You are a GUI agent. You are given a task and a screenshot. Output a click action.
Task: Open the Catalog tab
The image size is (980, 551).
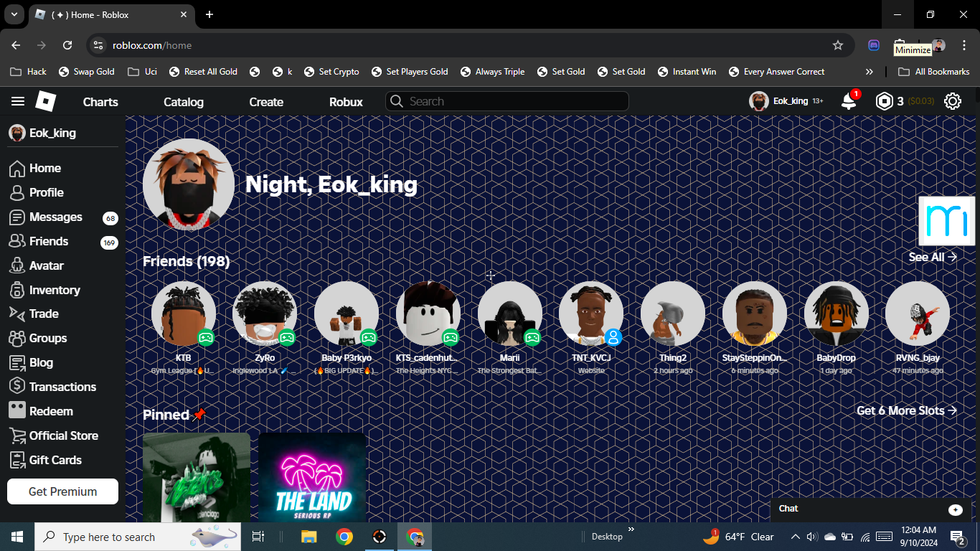[184, 102]
